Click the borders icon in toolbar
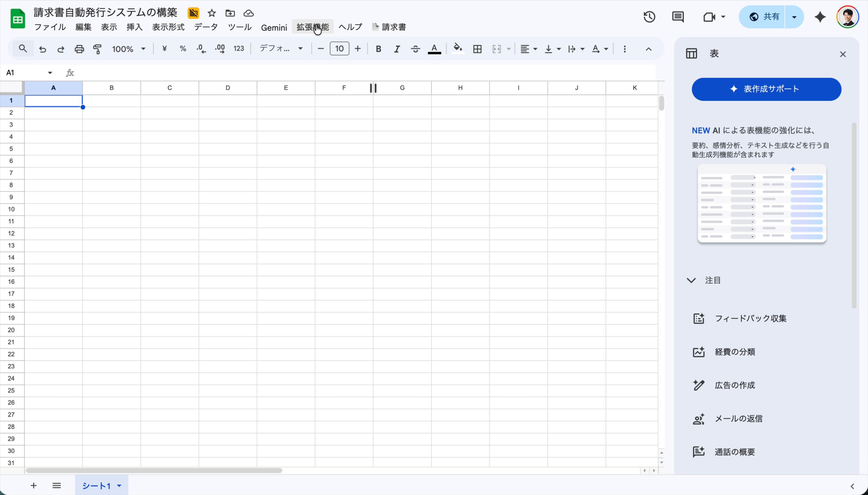This screenshot has height=495, width=868. [477, 49]
